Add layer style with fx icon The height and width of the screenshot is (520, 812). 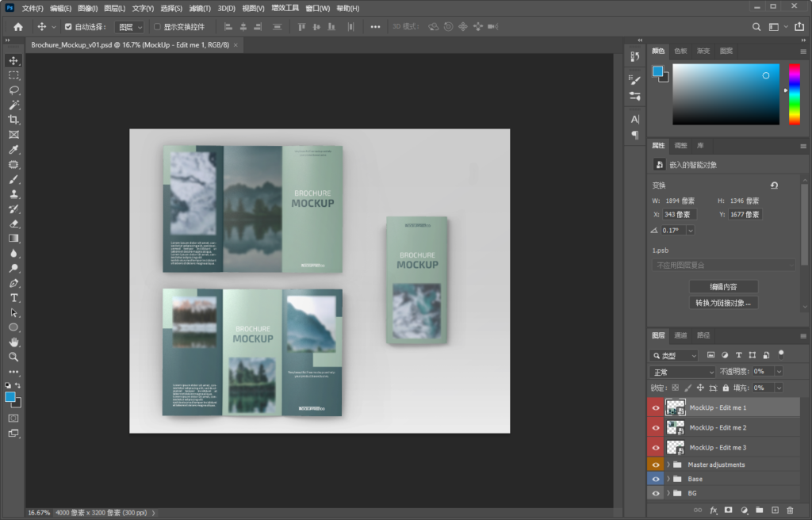tap(713, 510)
